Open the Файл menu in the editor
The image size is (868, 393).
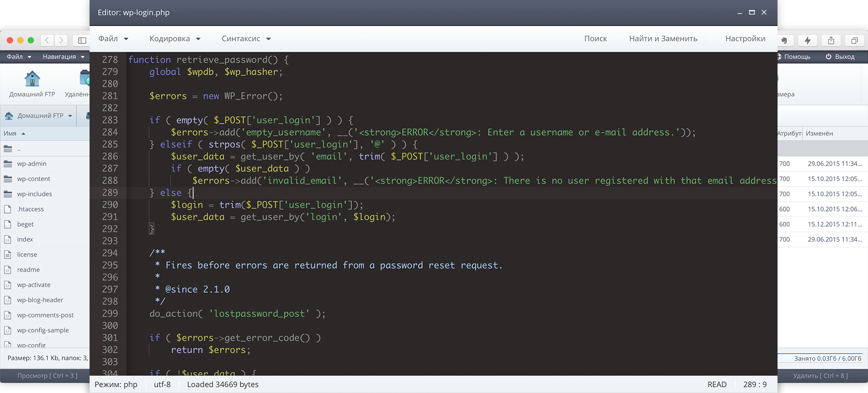coord(113,39)
